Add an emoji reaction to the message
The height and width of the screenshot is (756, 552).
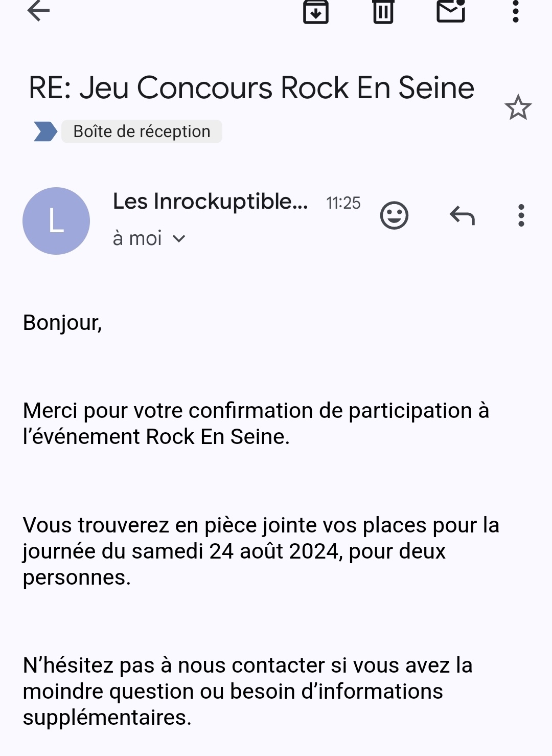tap(394, 215)
